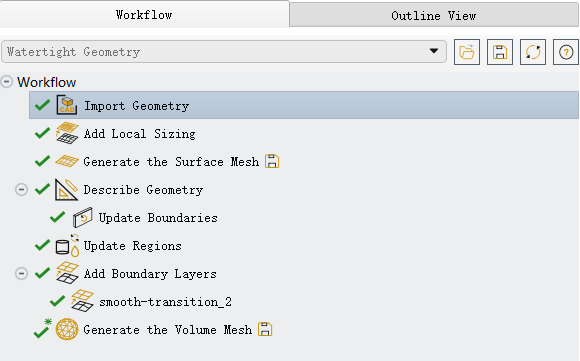Screen dimensions: 580x361
Task: Click the smooth-transition_2 layer icon
Action: 82,301
